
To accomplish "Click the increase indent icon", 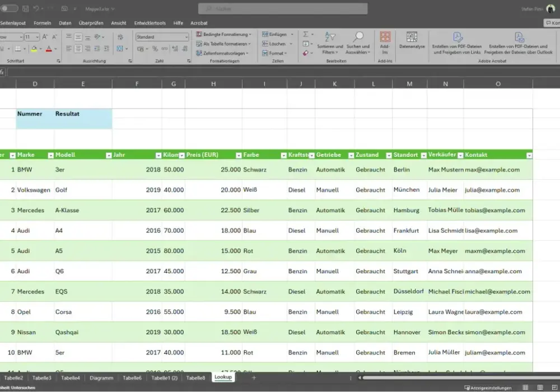I will click(x=106, y=49).
